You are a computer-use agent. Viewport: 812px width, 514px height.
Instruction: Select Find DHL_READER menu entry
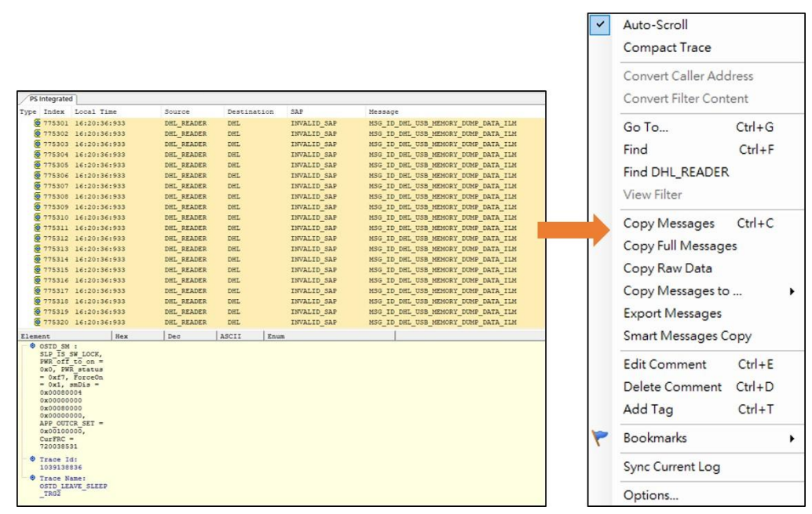pos(676,173)
